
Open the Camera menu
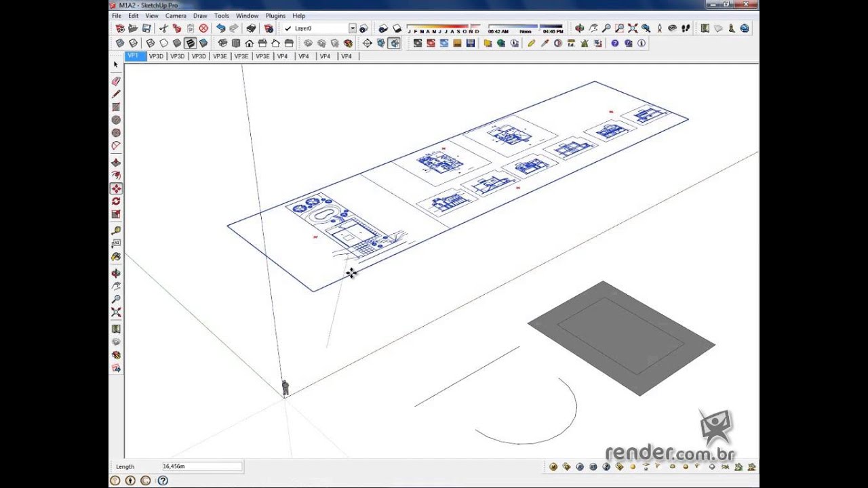(x=176, y=16)
